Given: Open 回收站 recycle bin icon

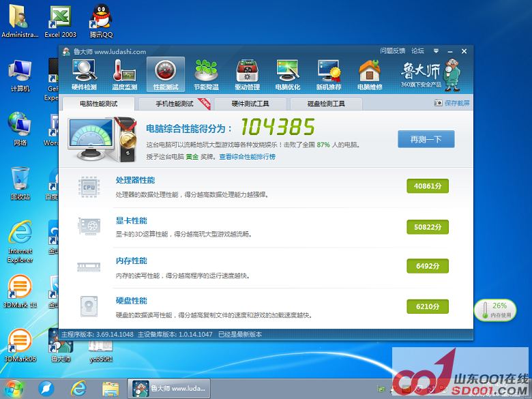Looking at the screenshot, I should tap(20, 183).
